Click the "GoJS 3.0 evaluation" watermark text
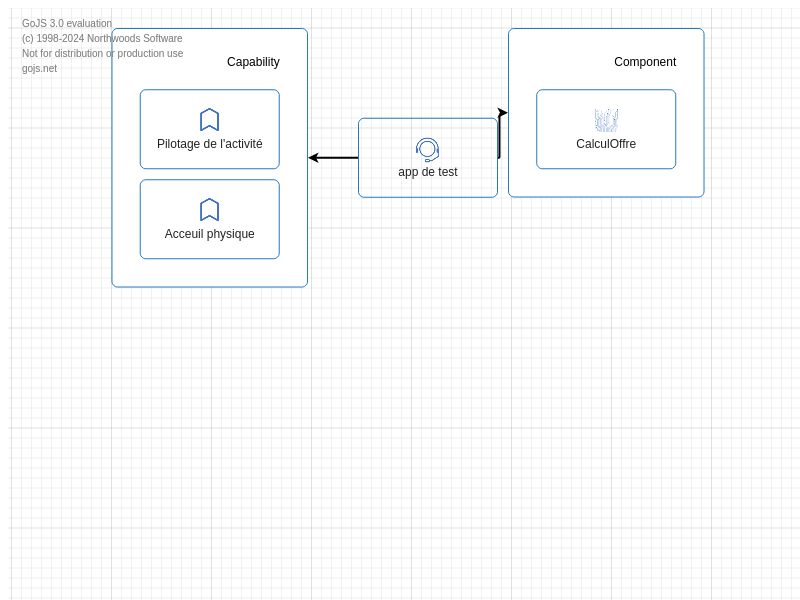Screen dimensions: 800x600 [67, 24]
